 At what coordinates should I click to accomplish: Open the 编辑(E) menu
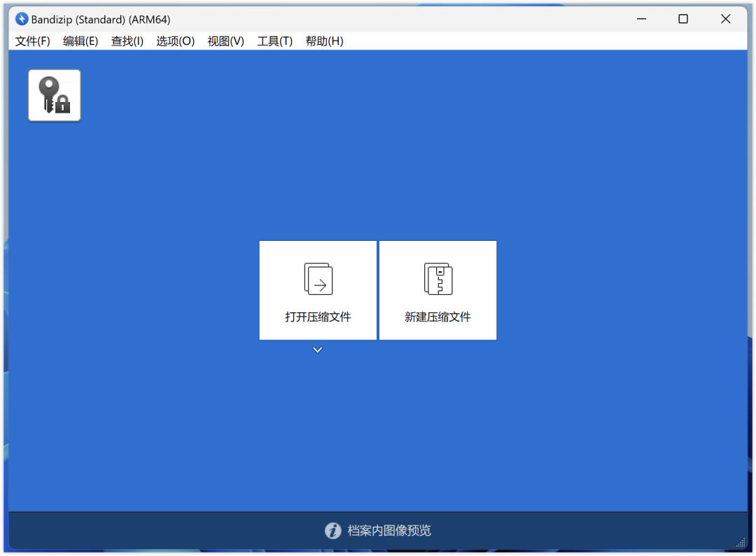tap(80, 41)
